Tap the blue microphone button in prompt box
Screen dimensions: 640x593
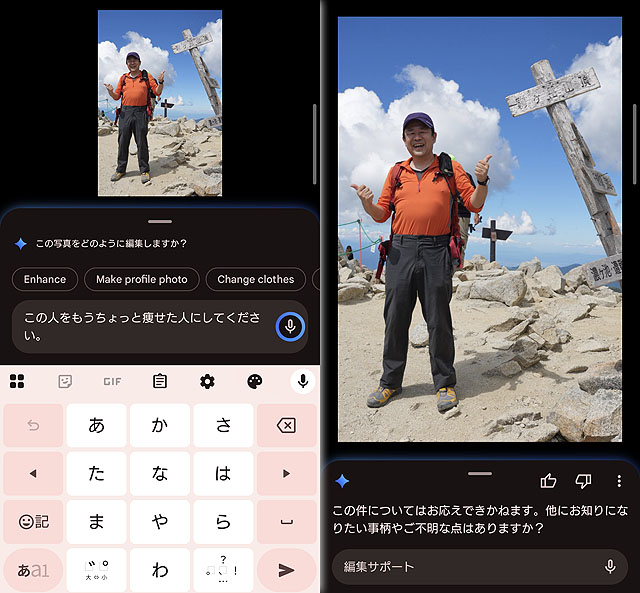[289, 327]
